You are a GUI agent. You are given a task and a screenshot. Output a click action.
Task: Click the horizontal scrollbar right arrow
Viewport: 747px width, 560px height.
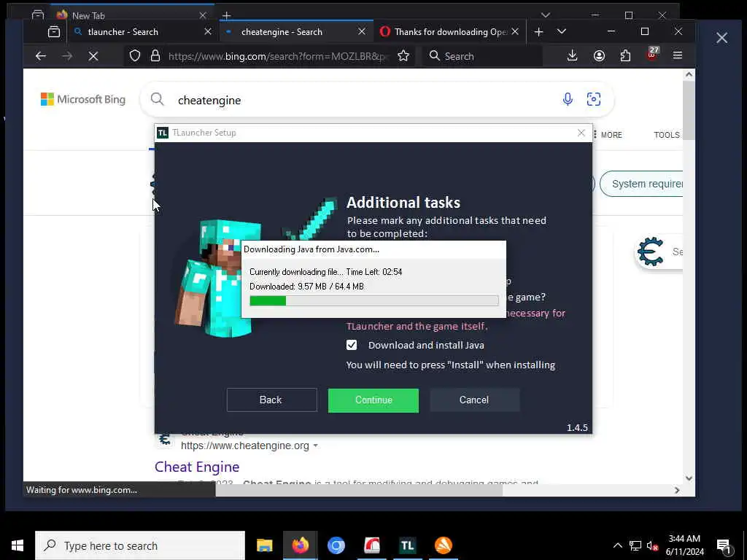pos(677,491)
